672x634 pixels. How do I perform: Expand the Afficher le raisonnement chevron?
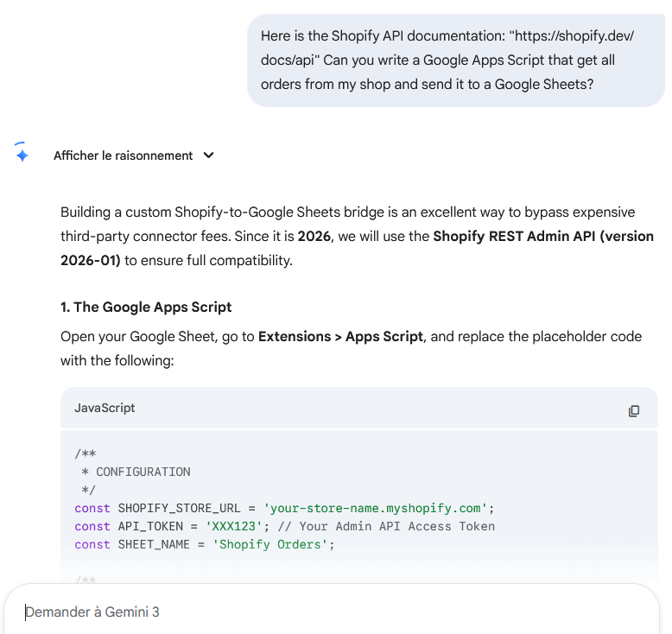tap(209, 155)
